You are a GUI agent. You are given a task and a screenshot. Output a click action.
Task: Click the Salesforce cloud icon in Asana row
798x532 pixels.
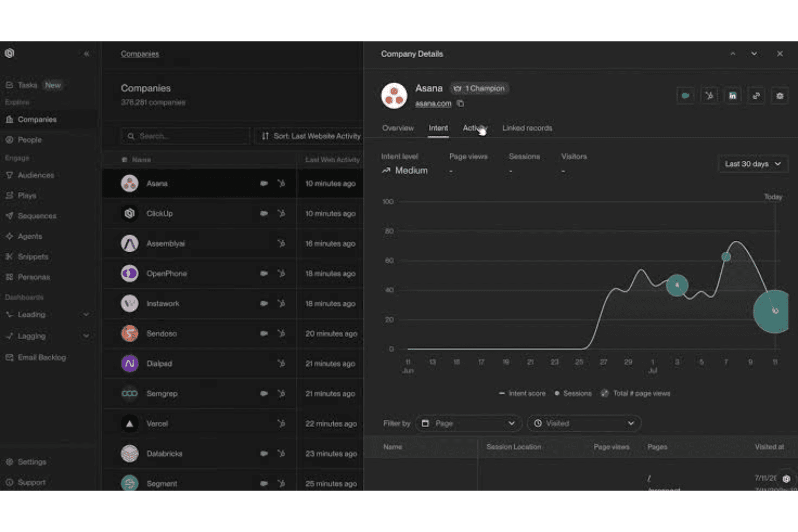point(264,184)
